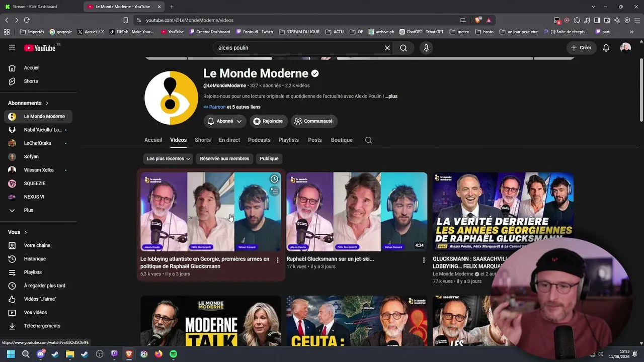Add the Georgie lobbying video to the queue
This screenshot has width=644, height=362.
pyautogui.click(x=274, y=191)
